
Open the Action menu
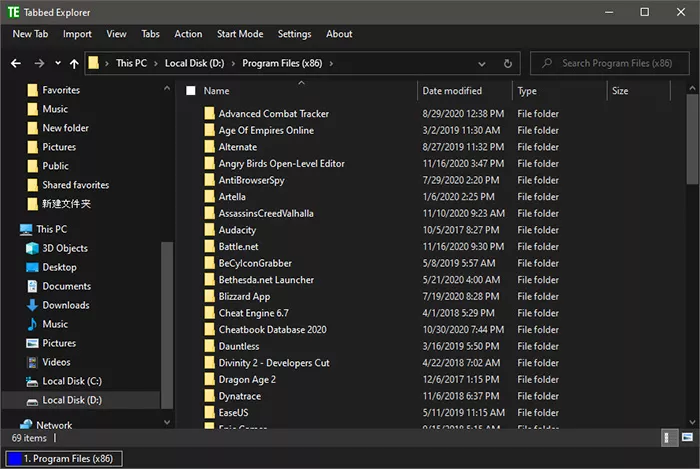coord(188,34)
